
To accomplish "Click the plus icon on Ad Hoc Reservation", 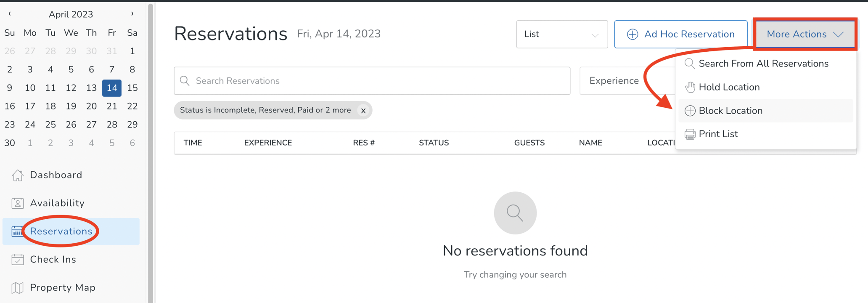I will pyautogui.click(x=632, y=34).
